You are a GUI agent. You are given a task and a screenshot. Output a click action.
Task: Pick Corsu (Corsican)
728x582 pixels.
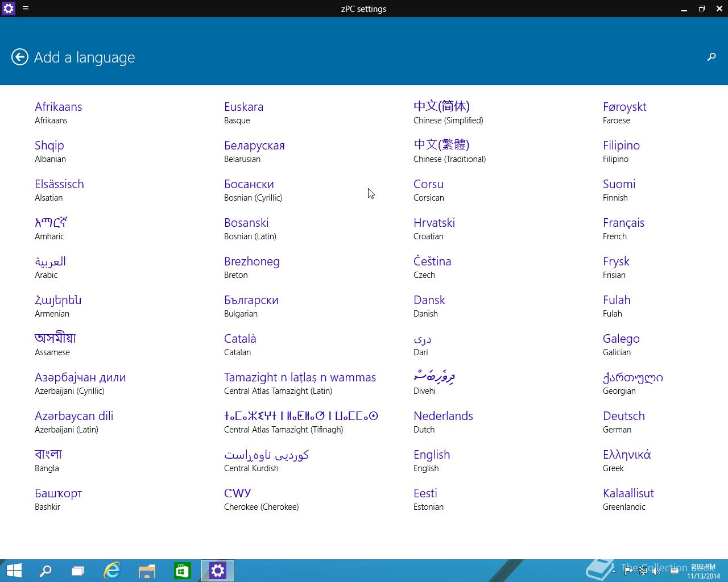429,190
